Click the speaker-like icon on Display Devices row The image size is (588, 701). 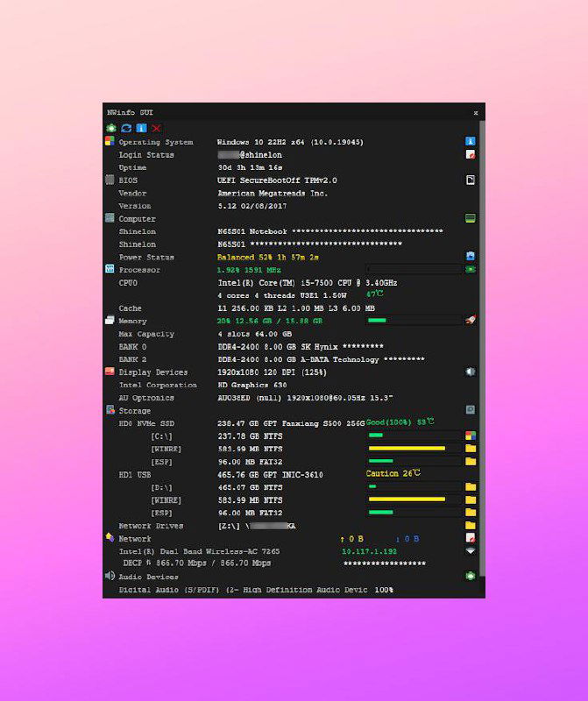point(471,372)
